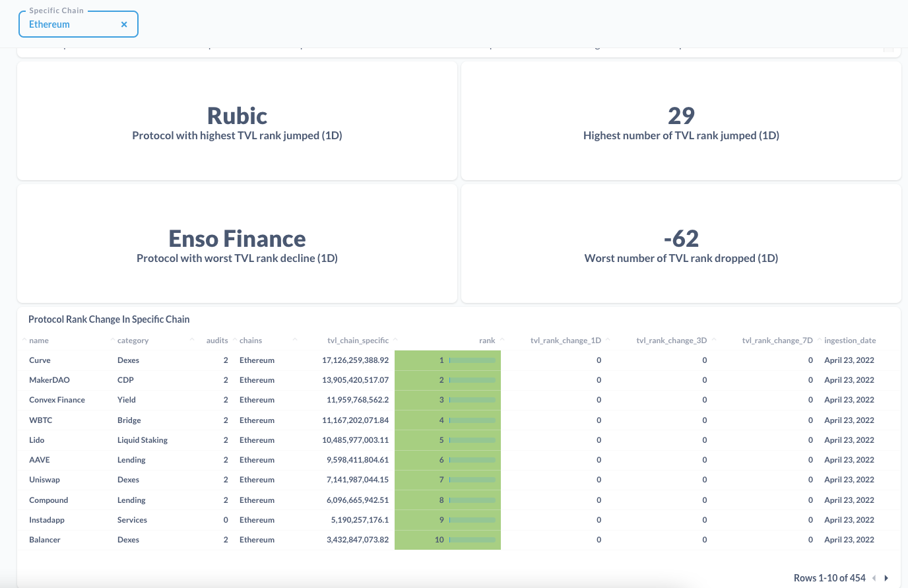Viewport: 908px width, 588px height.
Task: Sort table by tvl_rank_change_7D column
Action: (777, 341)
